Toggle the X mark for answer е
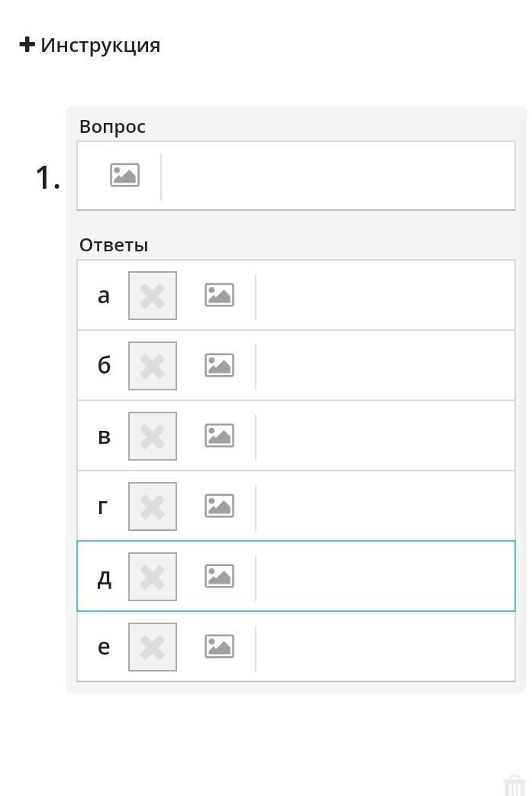 click(153, 647)
